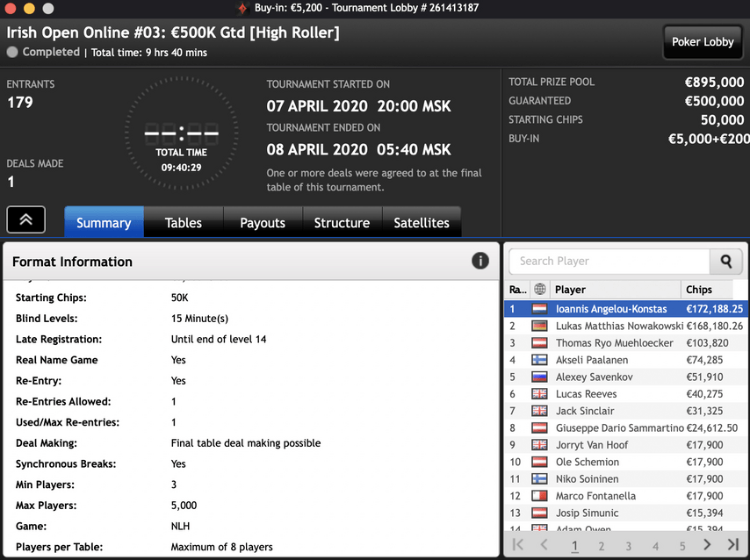Image resolution: width=750 pixels, height=560 pixels.
Task: Click the €895,000 total prize pool value
Action: point(714,83)
